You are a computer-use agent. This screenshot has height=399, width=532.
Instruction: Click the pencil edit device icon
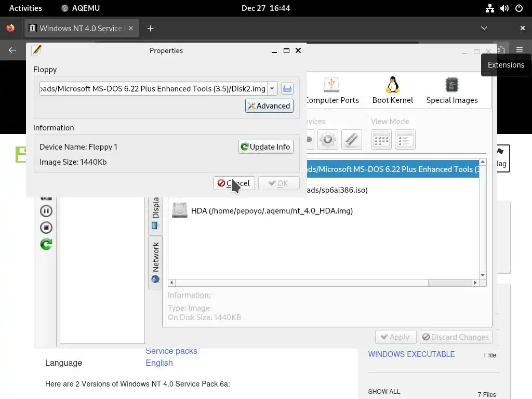coord(352,139)
